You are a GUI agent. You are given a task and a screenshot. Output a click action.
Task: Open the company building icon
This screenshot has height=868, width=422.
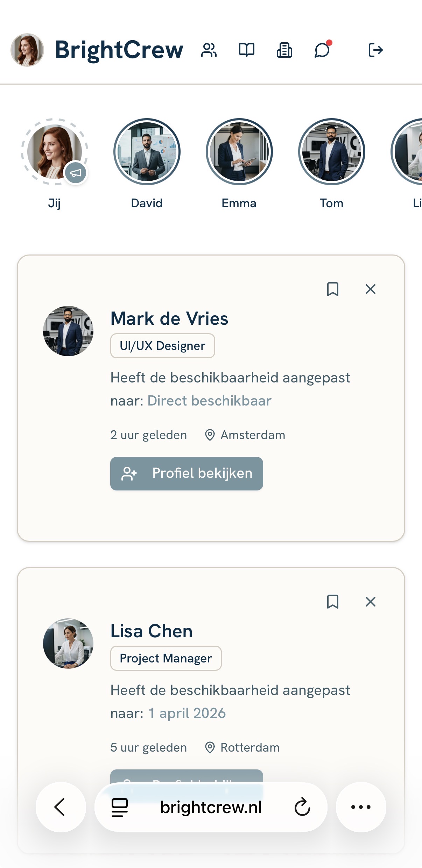tap(284, 50)
